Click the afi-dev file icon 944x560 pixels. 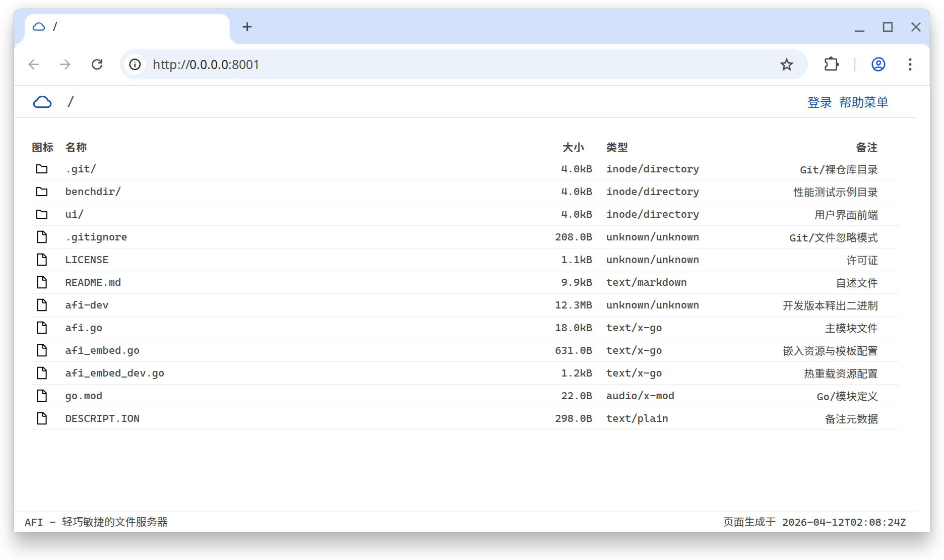(42, 305)
